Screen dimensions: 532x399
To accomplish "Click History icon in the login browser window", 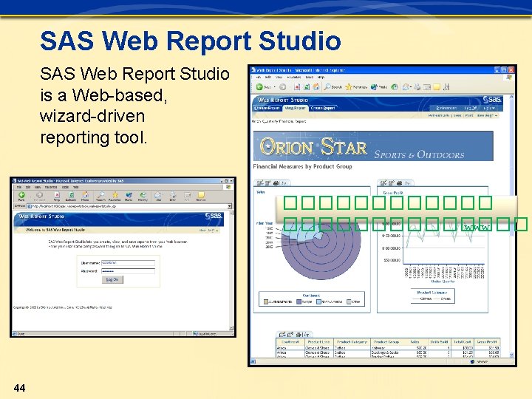I will coord(143,195).
